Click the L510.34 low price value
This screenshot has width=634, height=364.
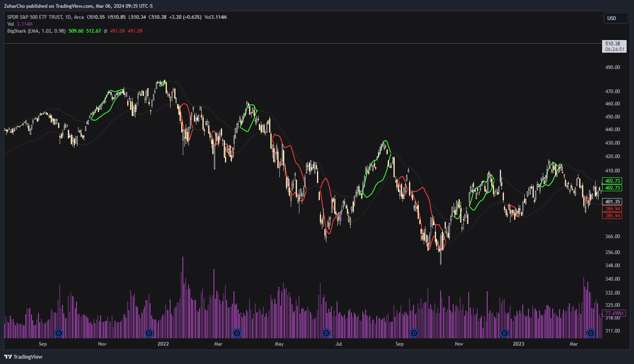(x=137, y=17)
